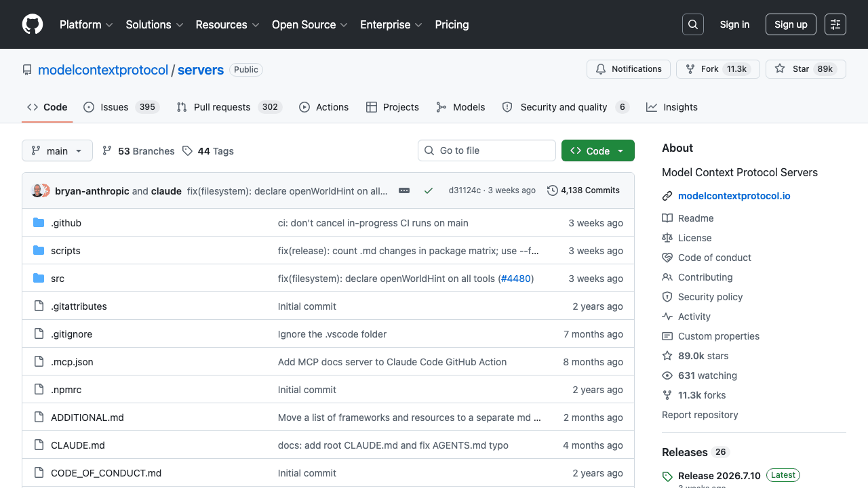This screenshot has height=488, width=868.
Task: Open the claude co-author link
Action: coord(166,191)
